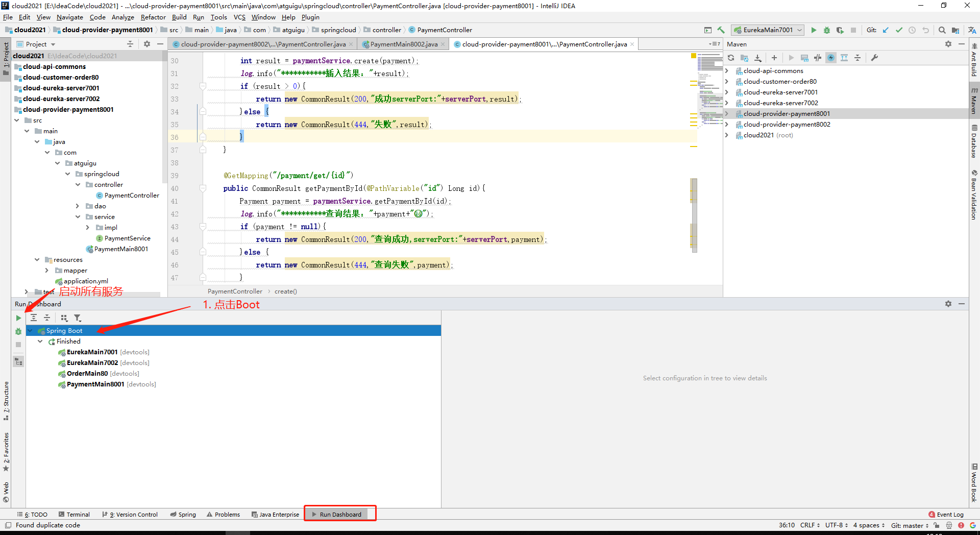
Task: Click the UTF-8 encoding indicator
Action: (x=837, y=525)
